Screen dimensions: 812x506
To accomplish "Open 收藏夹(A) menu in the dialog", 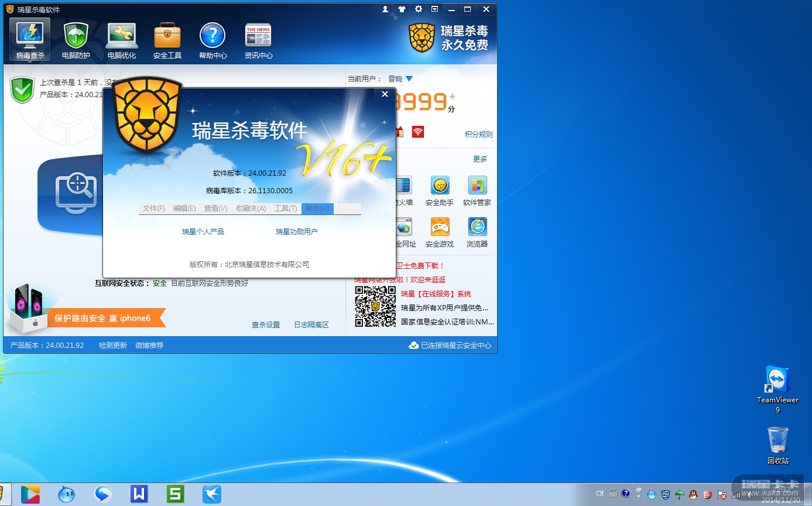I will [251, 208].
